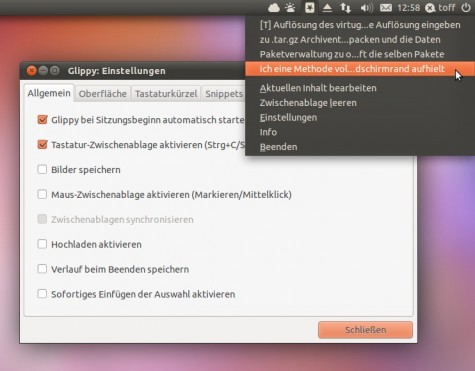The image size is (475, 371).
Task: Check Verlauf beim Beenden speichern
Action: 42,269
